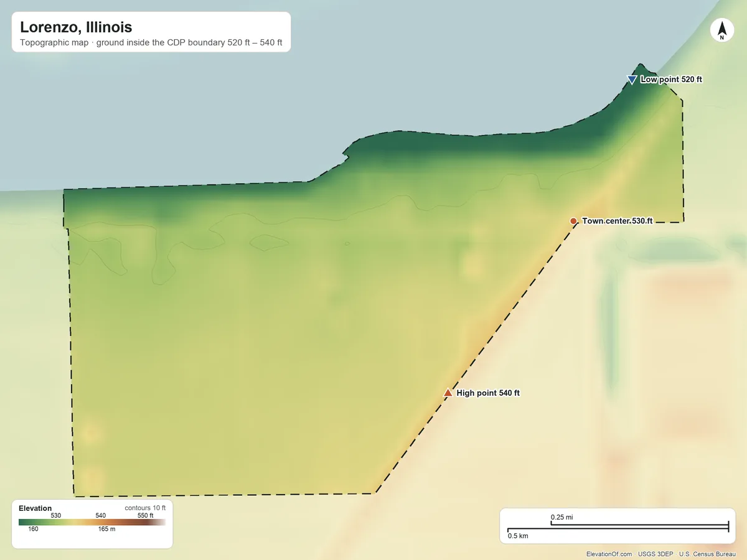Click the '530' legend tick label
This screenshot has height=560, width=747.
tap(56, 515)
